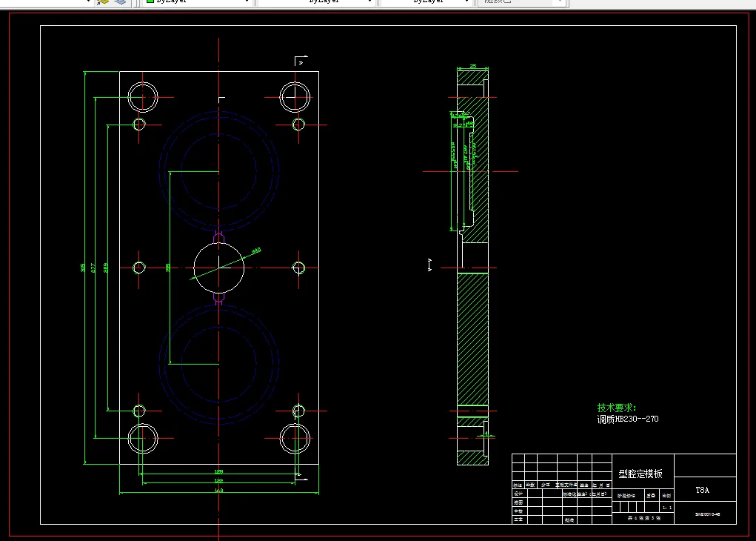The width and height of the screenshot is (756, 541).
Task: Select the lower blue dashed cavity circle
Action: tap(219, 364)
